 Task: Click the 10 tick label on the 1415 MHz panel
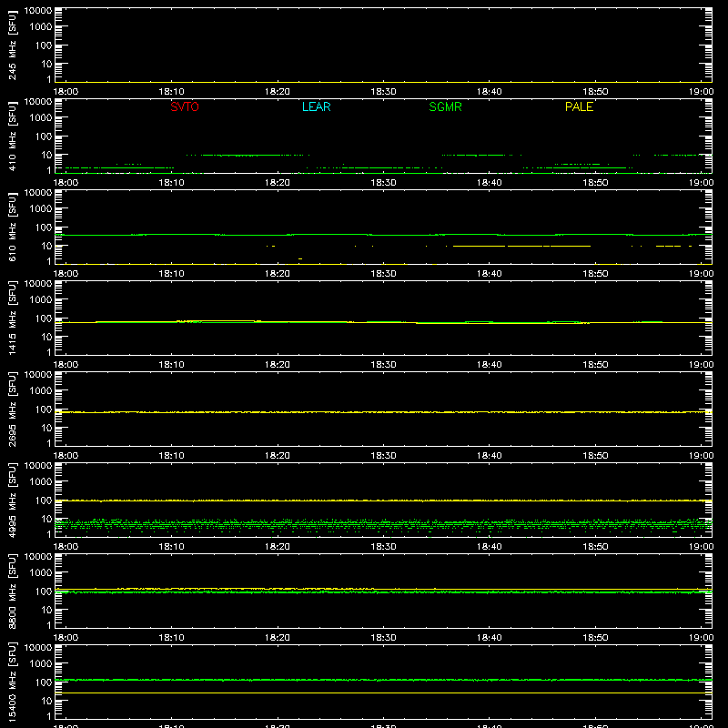(46, 337)
